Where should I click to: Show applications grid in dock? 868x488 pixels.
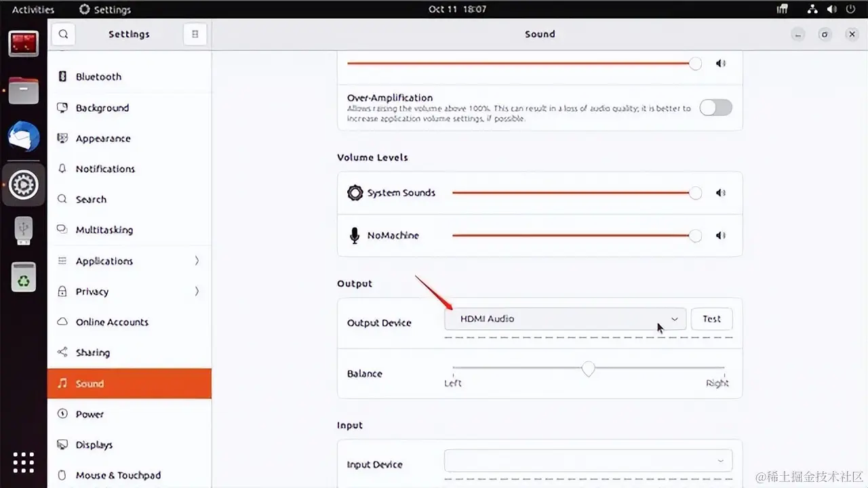[24, 462]
